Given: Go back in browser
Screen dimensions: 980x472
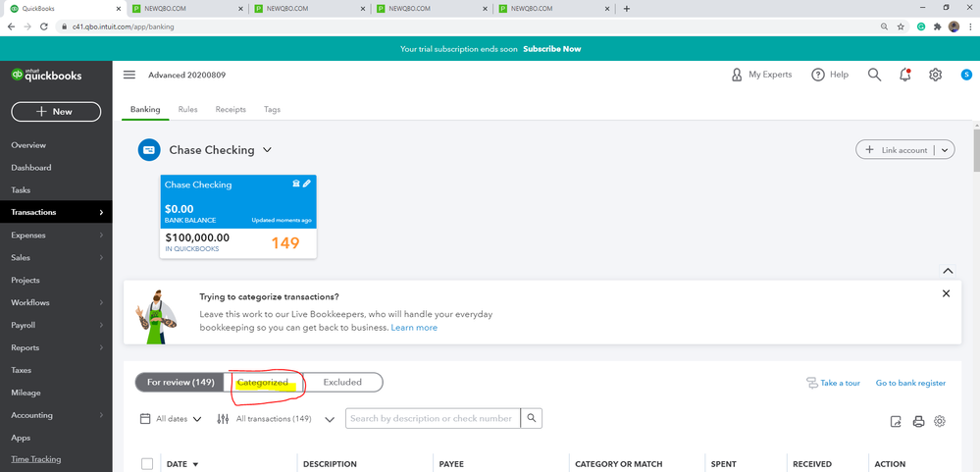Looking at the screenshot, I should point(11,26).
